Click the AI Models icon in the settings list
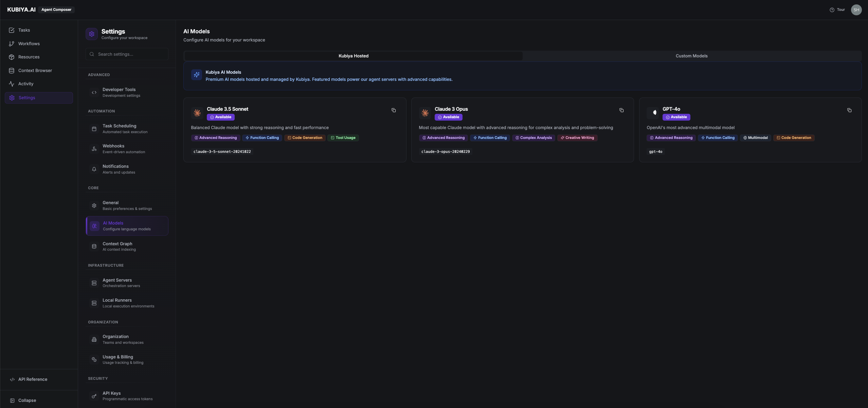This screenshot has width=868, height=408. pyautogui.click(x=94, y=226)
